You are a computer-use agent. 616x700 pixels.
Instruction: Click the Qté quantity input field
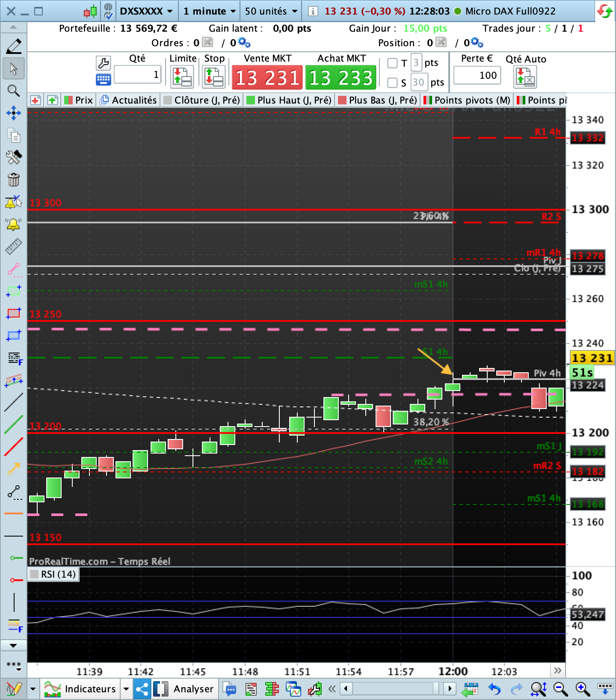tap(137, 75)
